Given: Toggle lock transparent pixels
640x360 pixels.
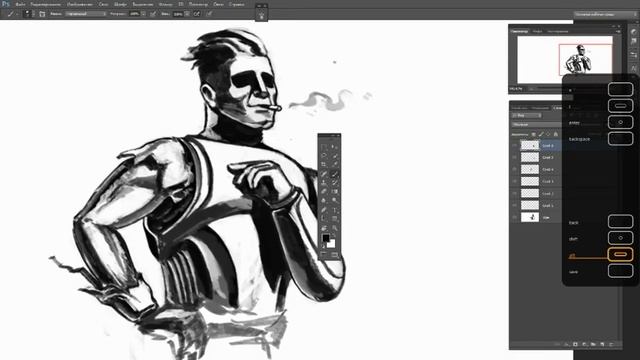Looking at the screenshot, I should click(x=533, y=134).
